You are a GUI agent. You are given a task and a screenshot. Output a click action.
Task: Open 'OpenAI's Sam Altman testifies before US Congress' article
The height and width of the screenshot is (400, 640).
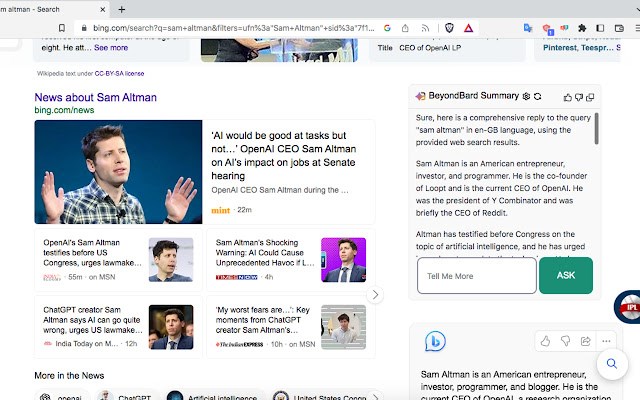(93, 253)
